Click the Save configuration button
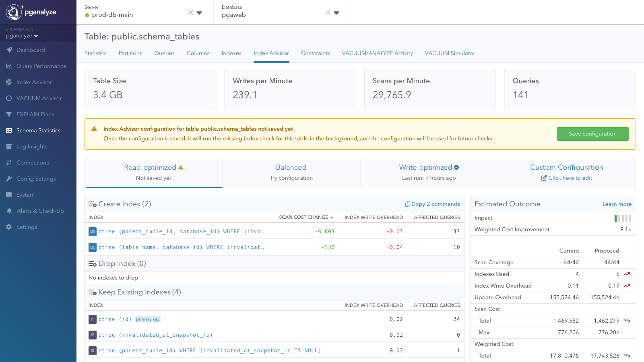 592,134
